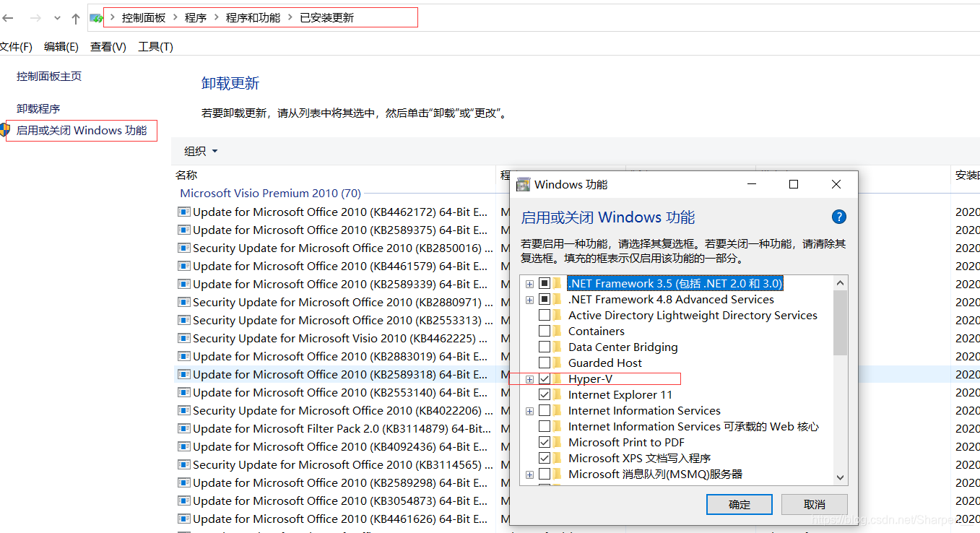
Task: Enable the Containers feature checkbox
Action: pyautogui.click(x=545, y=331)
